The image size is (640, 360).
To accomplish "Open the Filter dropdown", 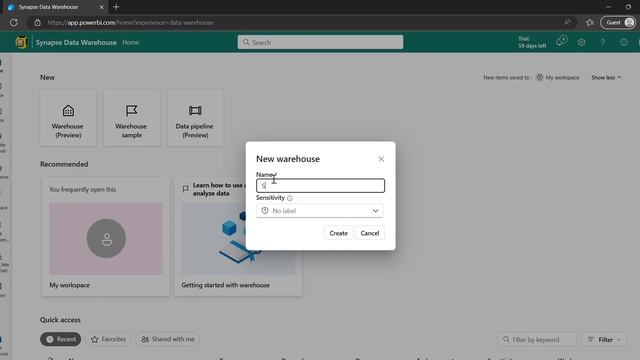I will tap(604, 340).
